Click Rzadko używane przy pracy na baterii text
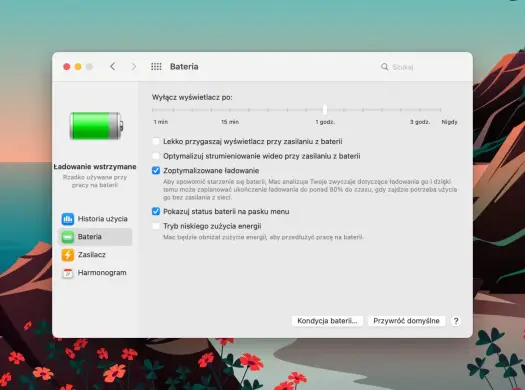The width and height of the screenshot is (525, 390). [95, 181]
